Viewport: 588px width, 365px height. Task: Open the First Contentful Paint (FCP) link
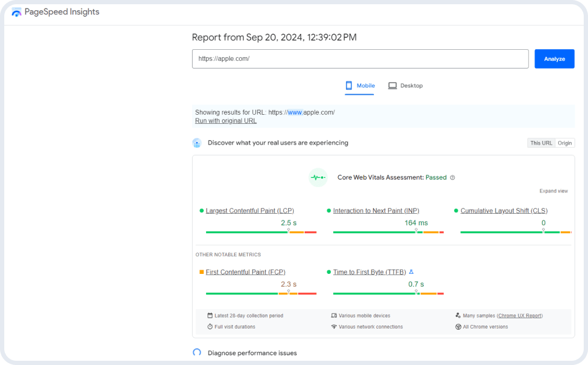(246, 272)
